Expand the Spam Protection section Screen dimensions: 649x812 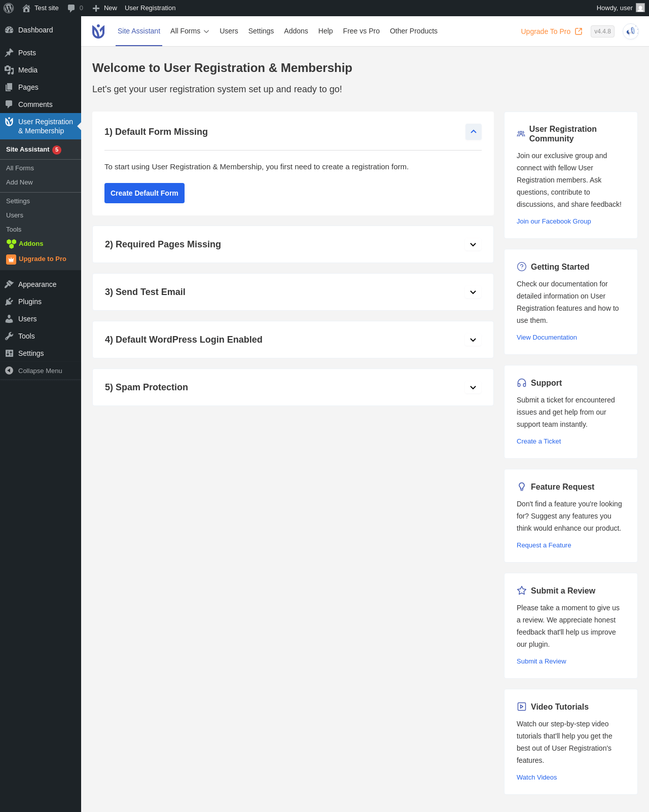pyautogui.click(x=473, y=388)
